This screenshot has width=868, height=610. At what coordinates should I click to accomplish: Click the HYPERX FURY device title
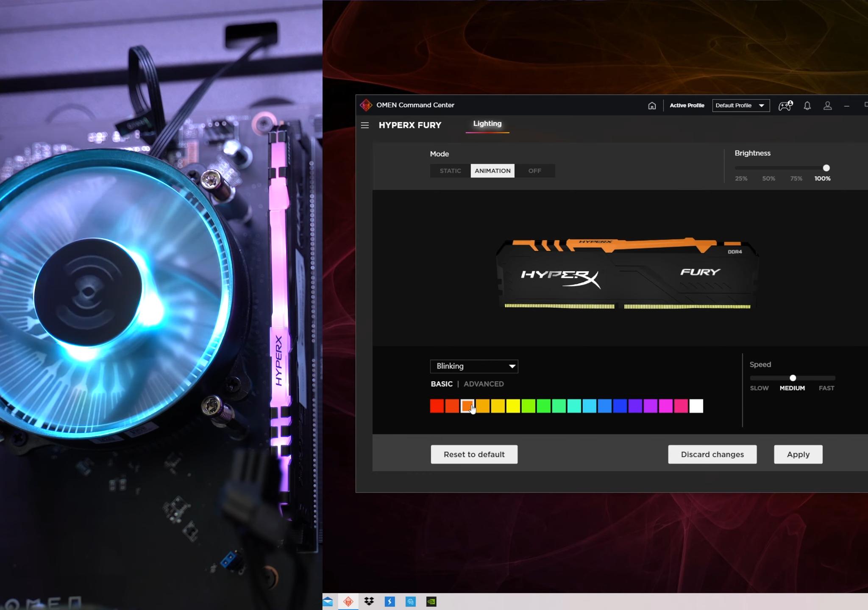tap(410, 125)
